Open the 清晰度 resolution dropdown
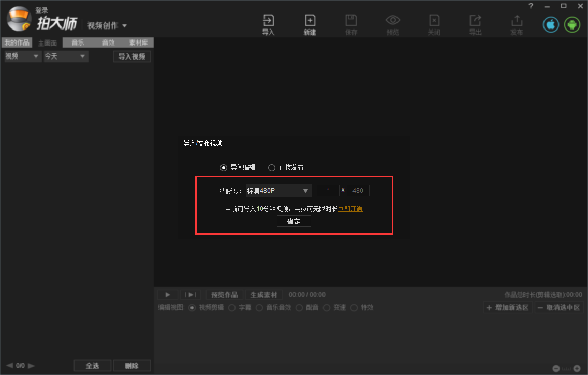Image resolution: width=588 pixels, height=375 pixels. tap(278, 190)
